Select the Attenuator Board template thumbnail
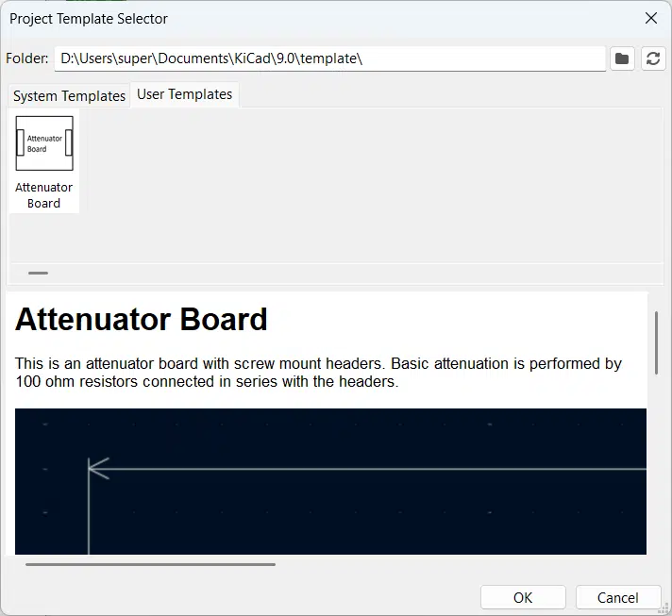This screenshot has width=672, height=616. click(44, 143)
